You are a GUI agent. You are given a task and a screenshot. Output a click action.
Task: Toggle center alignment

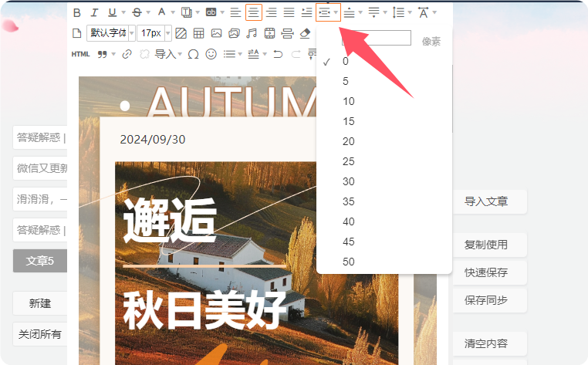tap(254, 12)
